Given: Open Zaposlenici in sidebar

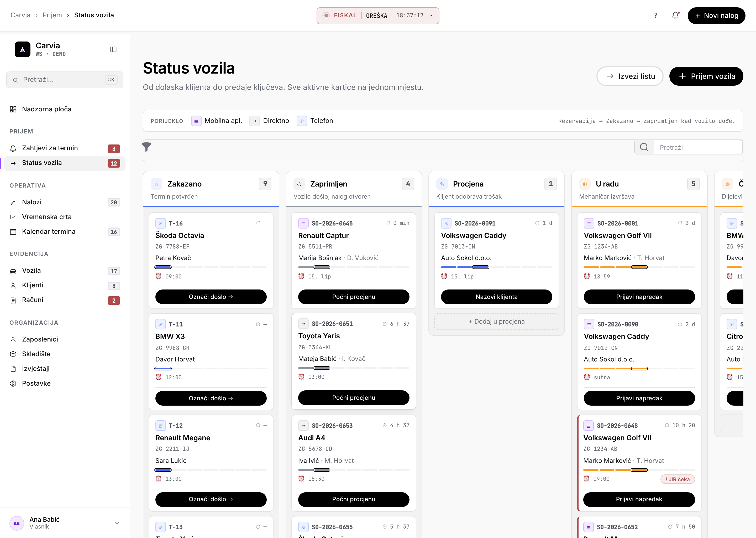Looking at the screenshot, I should pos(65,339).
